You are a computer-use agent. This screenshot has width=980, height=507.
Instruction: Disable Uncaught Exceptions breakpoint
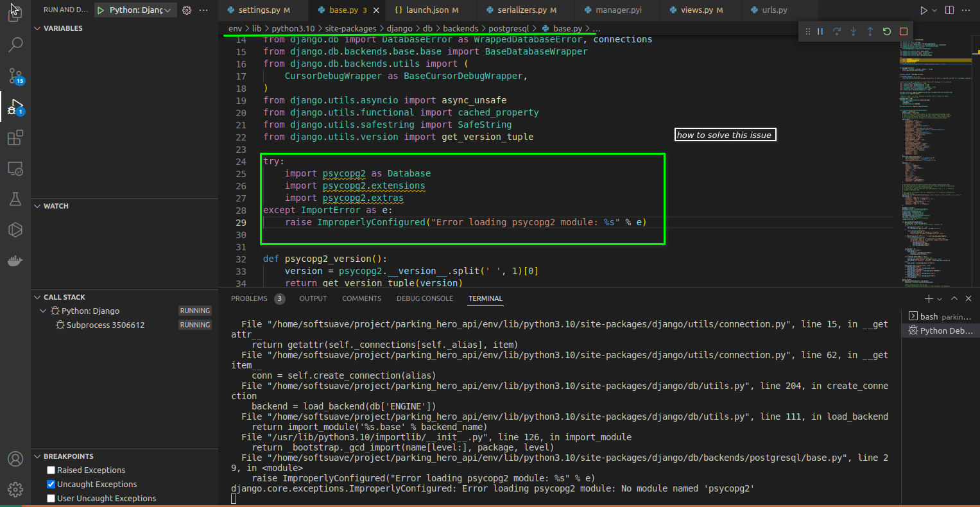pyautogui.click(x=51, y=485)
